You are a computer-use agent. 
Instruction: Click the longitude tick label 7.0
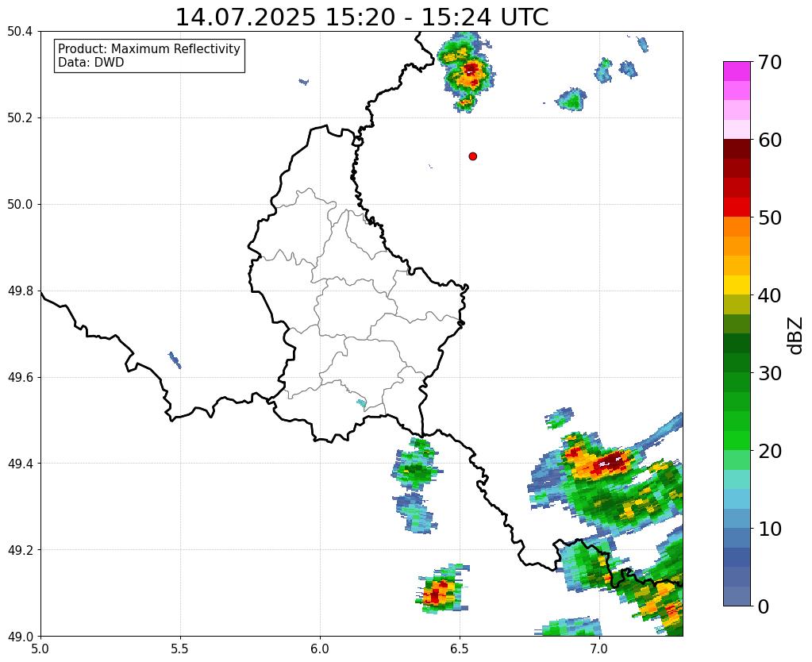[599, 649]
